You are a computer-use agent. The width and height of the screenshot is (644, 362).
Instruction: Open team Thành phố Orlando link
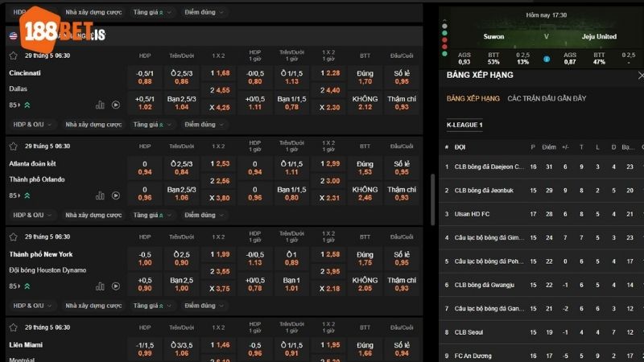click(x=37, y=179)
